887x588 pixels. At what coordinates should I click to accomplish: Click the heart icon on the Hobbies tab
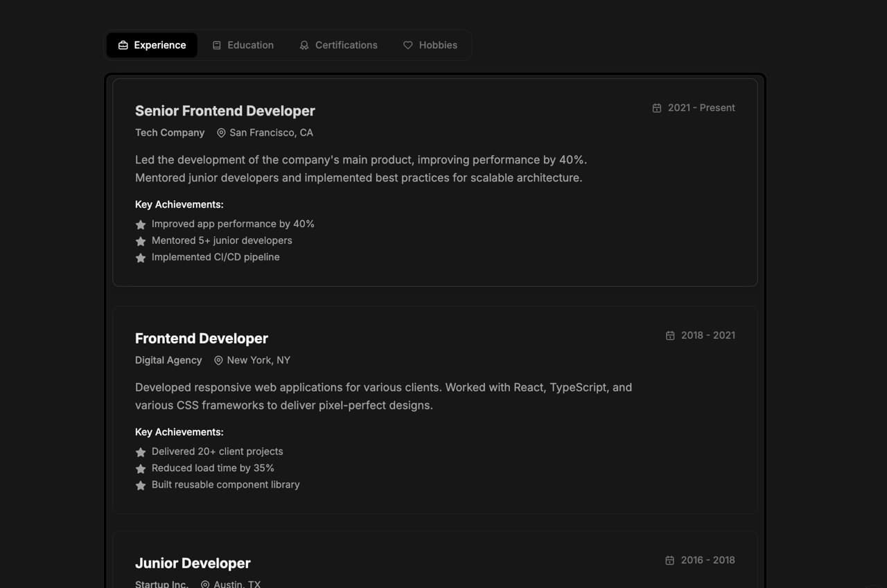tap(407, 45)
